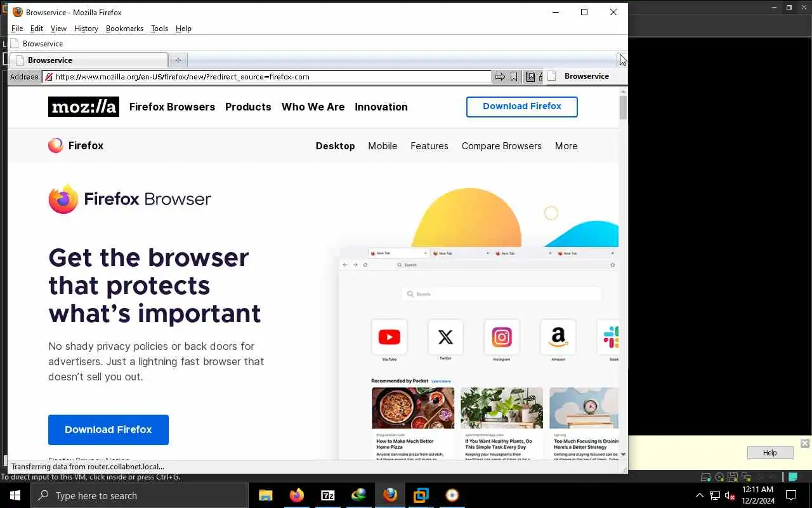Viewport: 812px width, 508px height.
Task: Click the outlined Download Firefox button in the header
Action: tap(522, 107)
